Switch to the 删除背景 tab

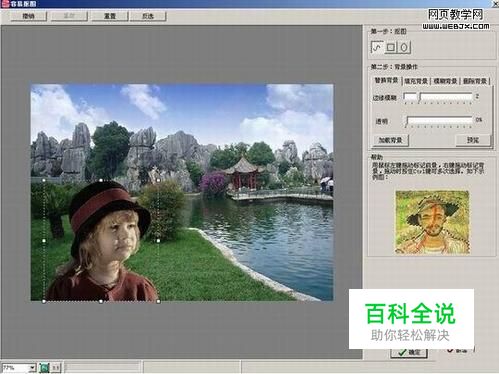point(475,81)
